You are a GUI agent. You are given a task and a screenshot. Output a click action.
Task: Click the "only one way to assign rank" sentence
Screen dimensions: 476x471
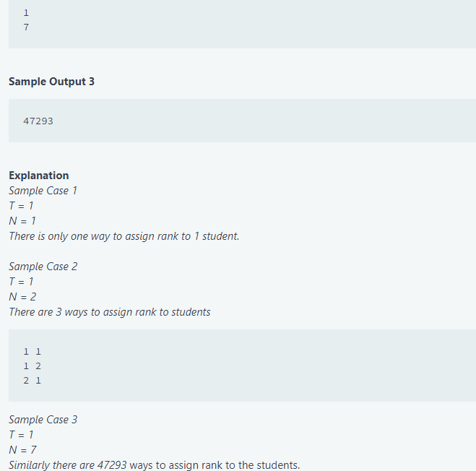tap(124, 236)
